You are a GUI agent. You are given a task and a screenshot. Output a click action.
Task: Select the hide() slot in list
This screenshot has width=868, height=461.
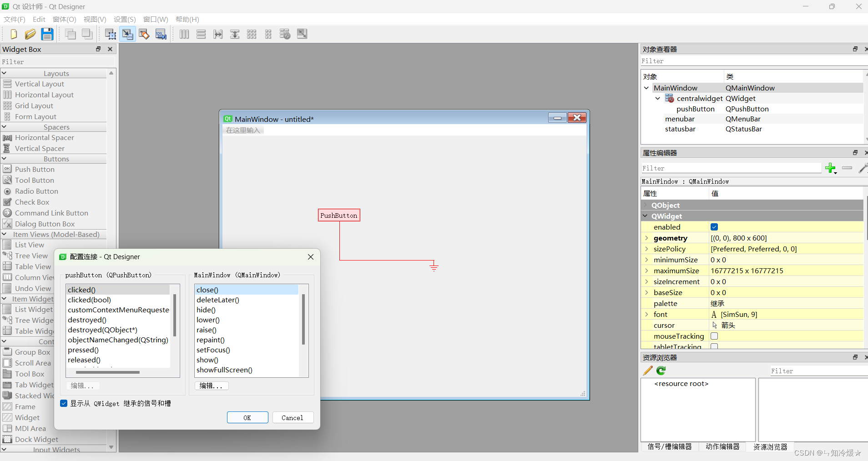(x=206, y=310)
